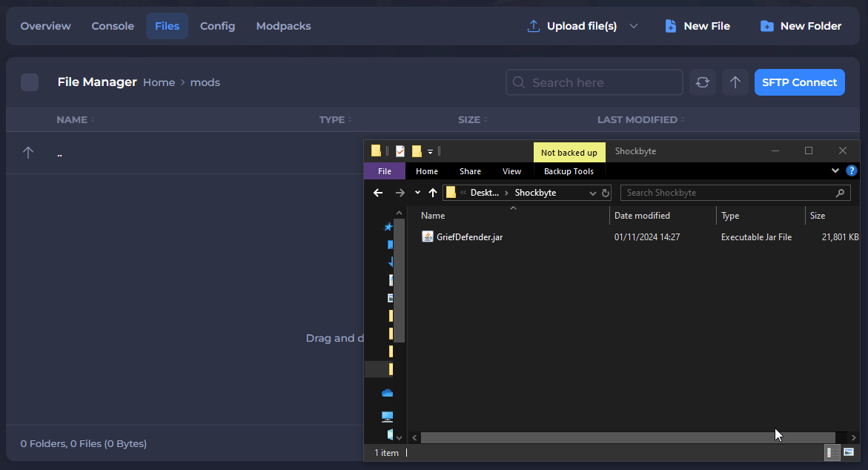Sort the file list by SIZE
Screen dimensions: 868x470
pyautogui.click(x=473, y=119)
